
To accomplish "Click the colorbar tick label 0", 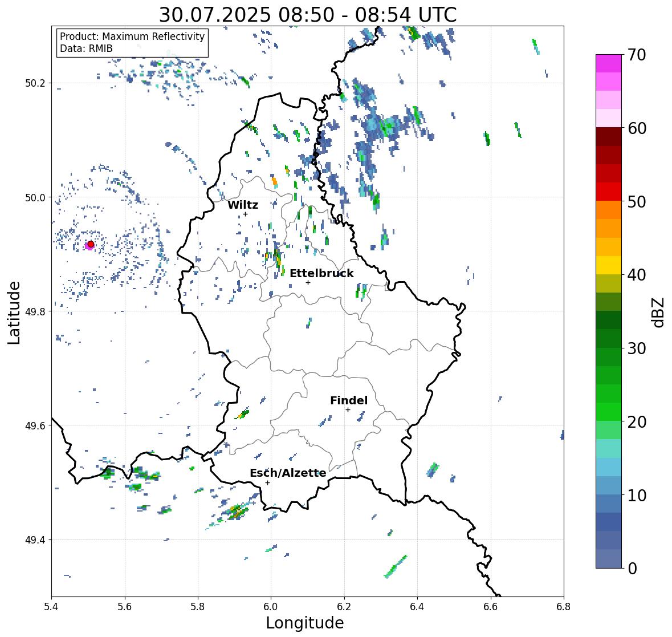I will 632,569.
